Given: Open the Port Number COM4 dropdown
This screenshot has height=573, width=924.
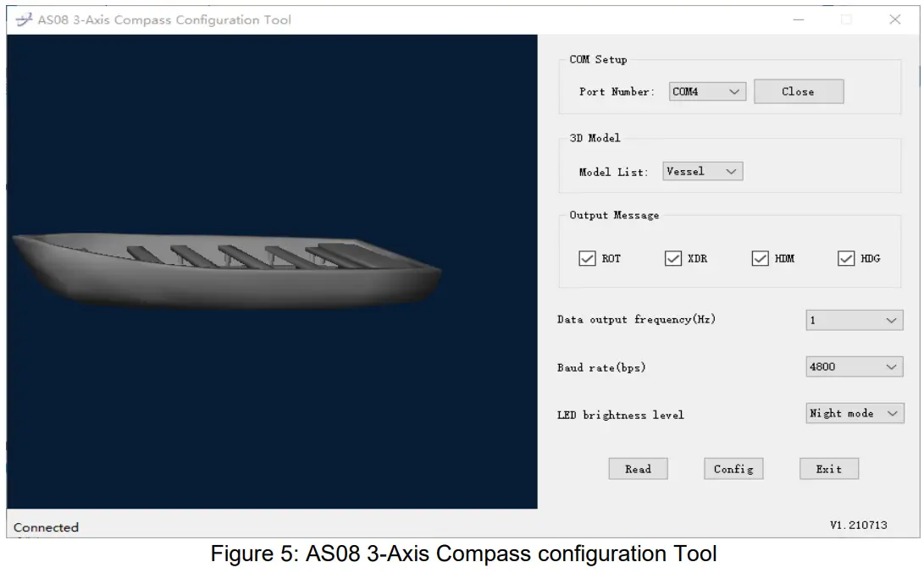Looking at the screenshot, I should [707, 91].
